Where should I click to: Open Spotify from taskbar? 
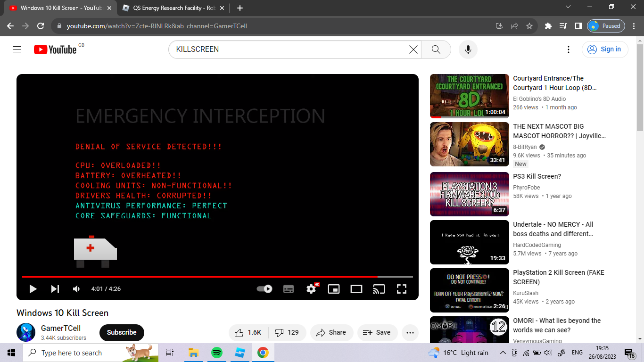tap(216, 353)
